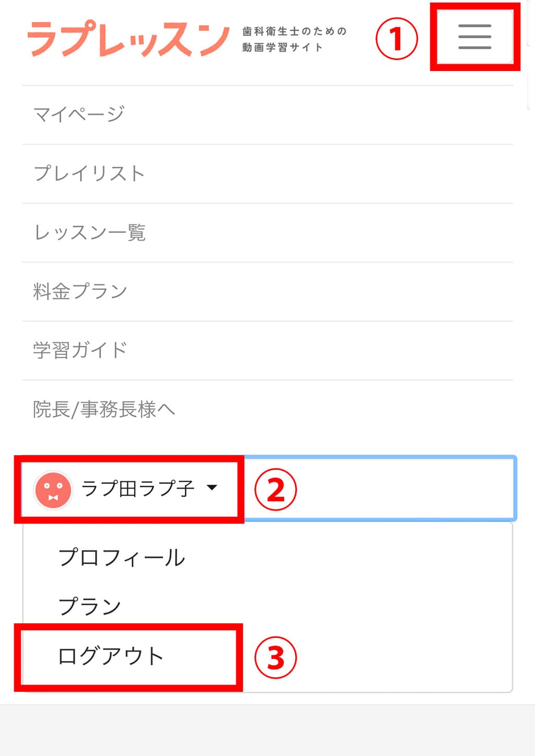
Task: Open the hamburger menu icon
Action: tap(474, 37)
